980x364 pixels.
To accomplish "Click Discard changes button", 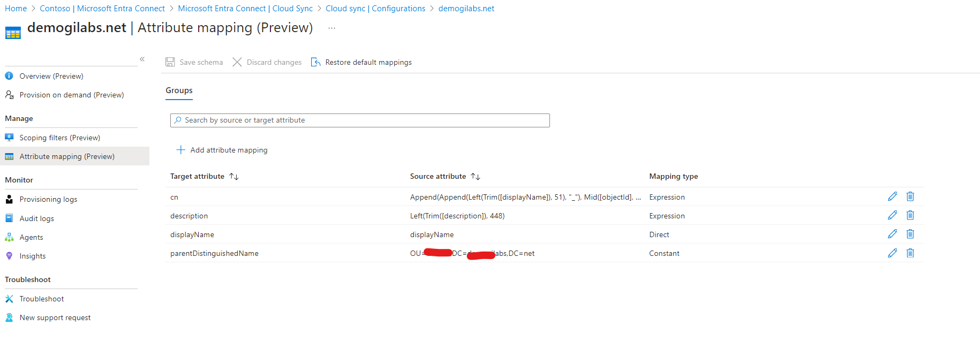I will click(x=267, y=62).
